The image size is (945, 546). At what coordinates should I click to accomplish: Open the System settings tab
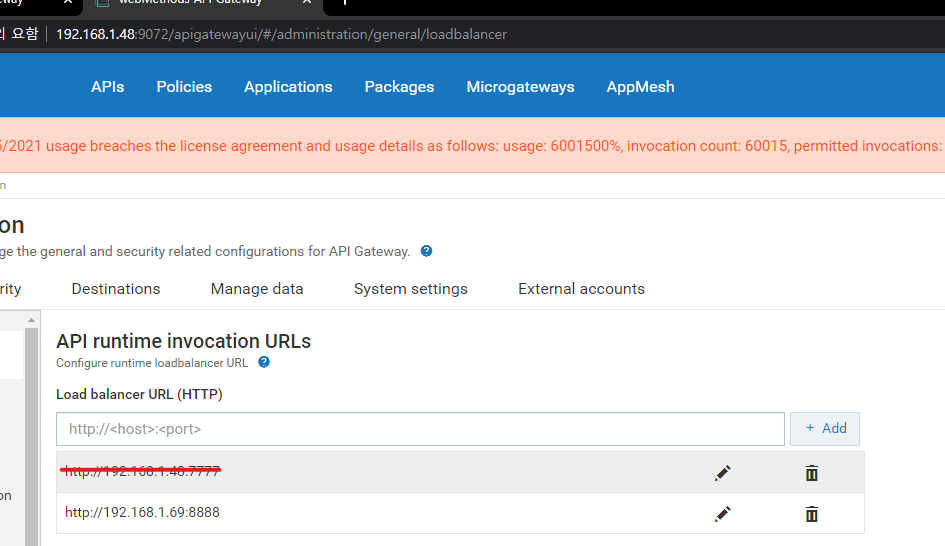pyautogui.click(x=410, y=289)
